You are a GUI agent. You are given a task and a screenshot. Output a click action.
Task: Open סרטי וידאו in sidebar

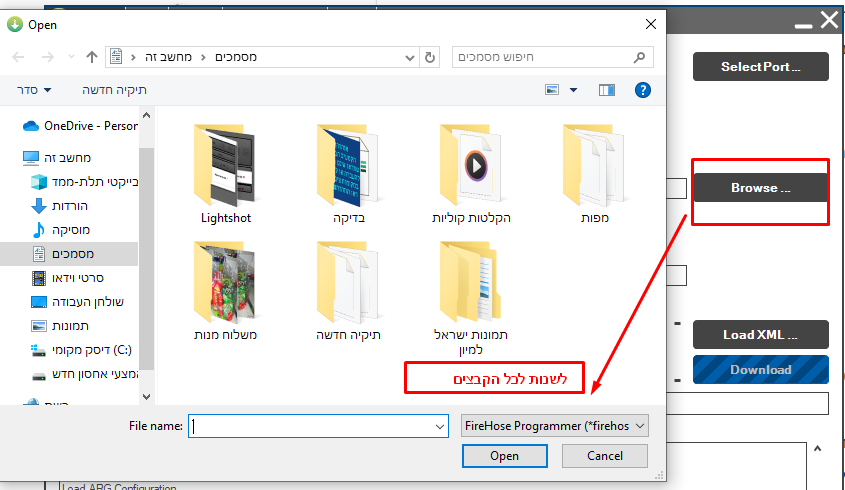67,278
